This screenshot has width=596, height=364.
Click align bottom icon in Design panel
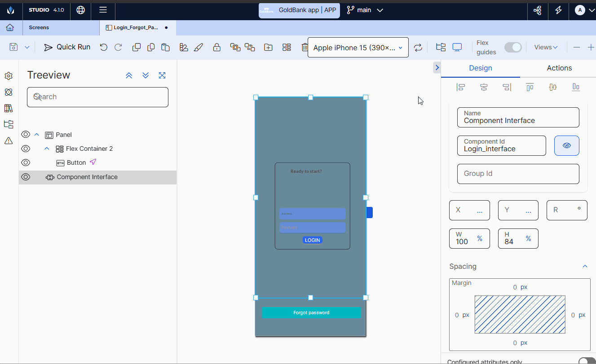[576, 87]
